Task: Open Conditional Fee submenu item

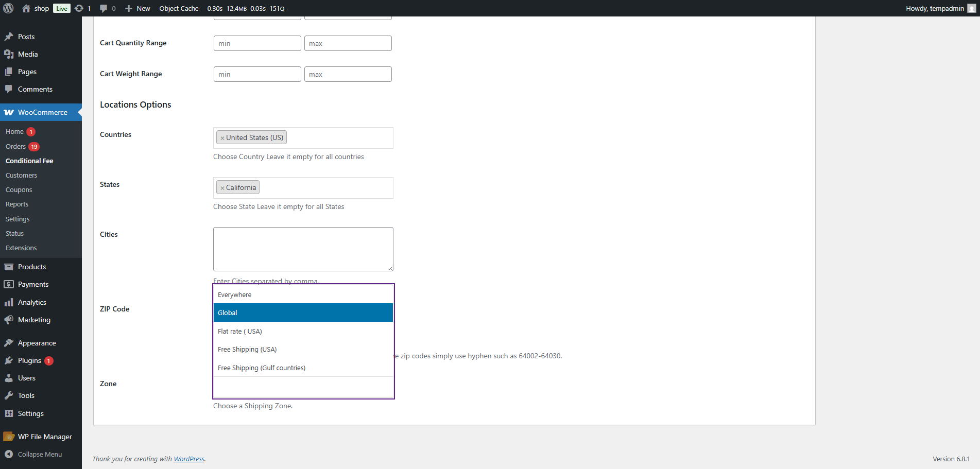Action: (x=29, y=161)
